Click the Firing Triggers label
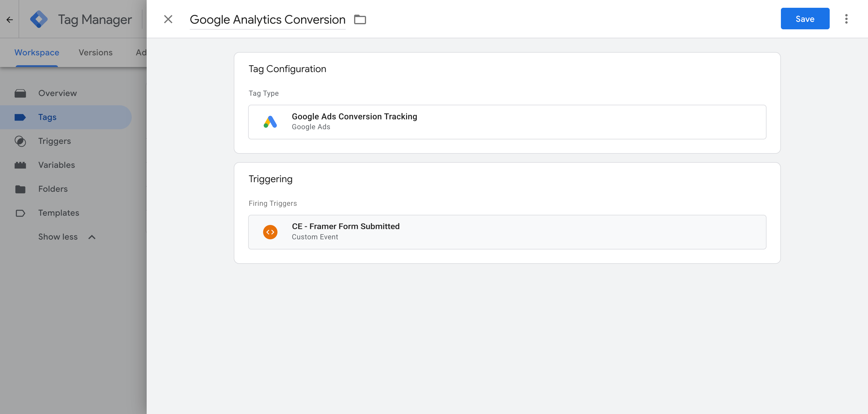868x414 pixels. pyautogui.click(x=273, y=203)
